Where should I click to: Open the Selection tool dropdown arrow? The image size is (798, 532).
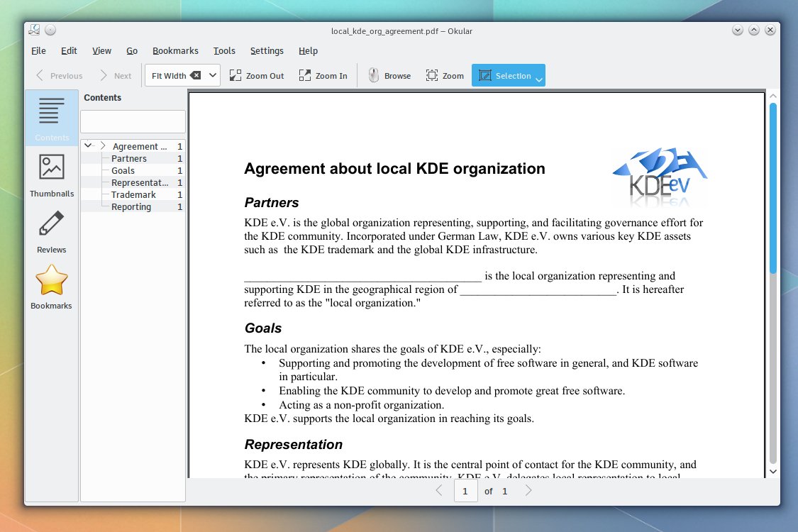click(539, 79)
